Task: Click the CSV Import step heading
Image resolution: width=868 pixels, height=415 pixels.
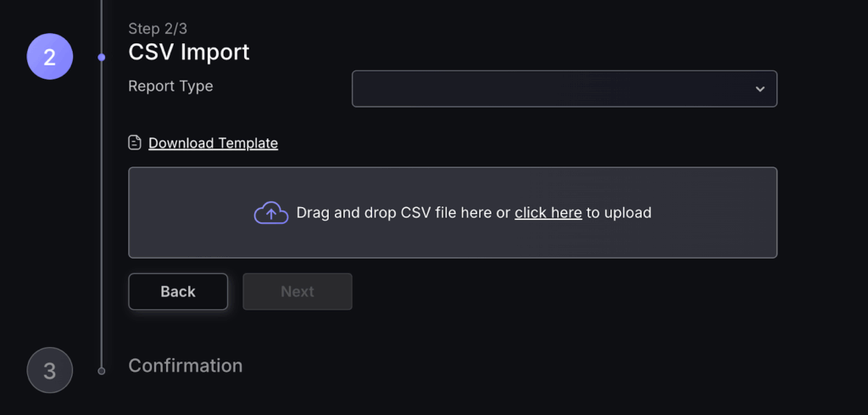Action: [x=189, y=52]
